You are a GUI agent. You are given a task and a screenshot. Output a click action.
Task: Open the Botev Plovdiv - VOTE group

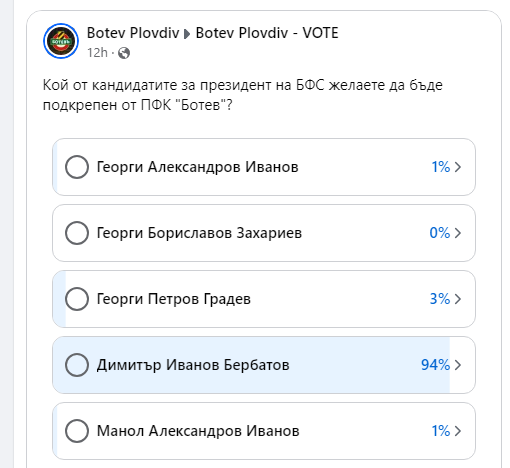tap(267, 33)
